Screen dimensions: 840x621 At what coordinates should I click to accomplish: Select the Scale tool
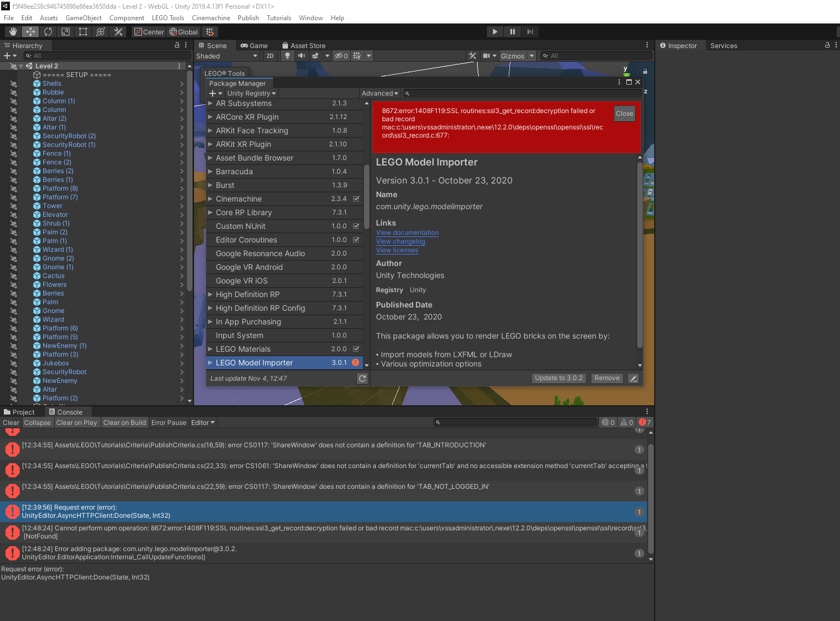[x=65, y=31]
